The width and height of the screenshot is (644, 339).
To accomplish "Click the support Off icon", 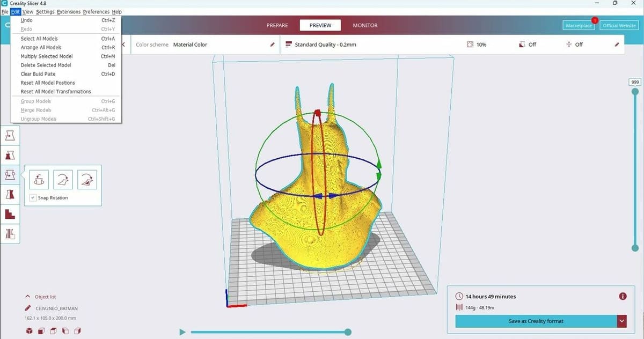I will (522, 45).
